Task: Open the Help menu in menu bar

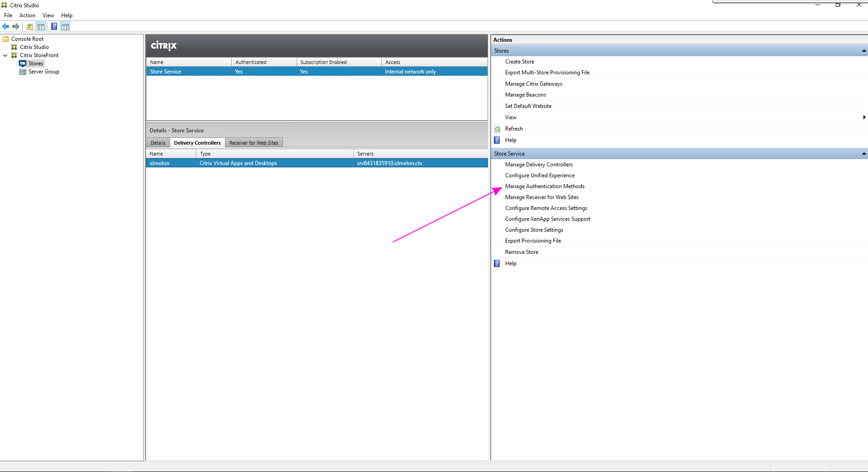Action: (x=67, y=15)
